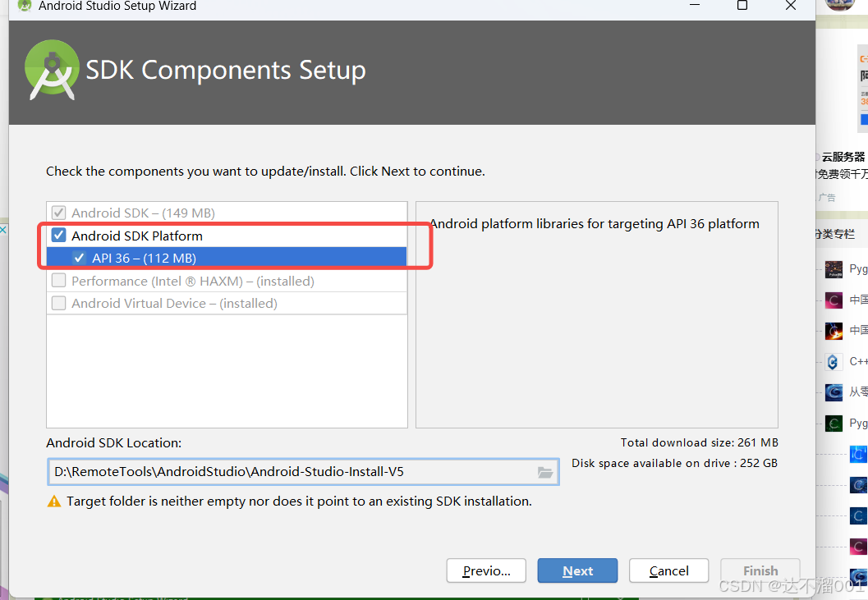Minimize the Setup Wizard window

(695, 6)
